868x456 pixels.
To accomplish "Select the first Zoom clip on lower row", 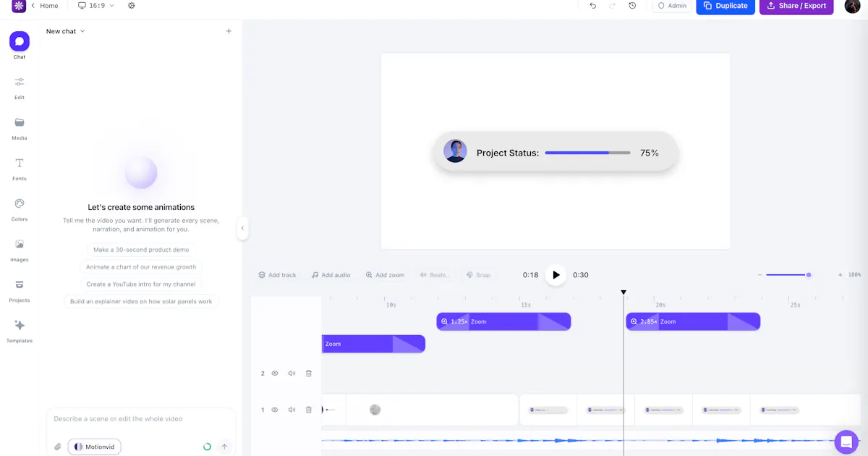I will coord(373,344).
